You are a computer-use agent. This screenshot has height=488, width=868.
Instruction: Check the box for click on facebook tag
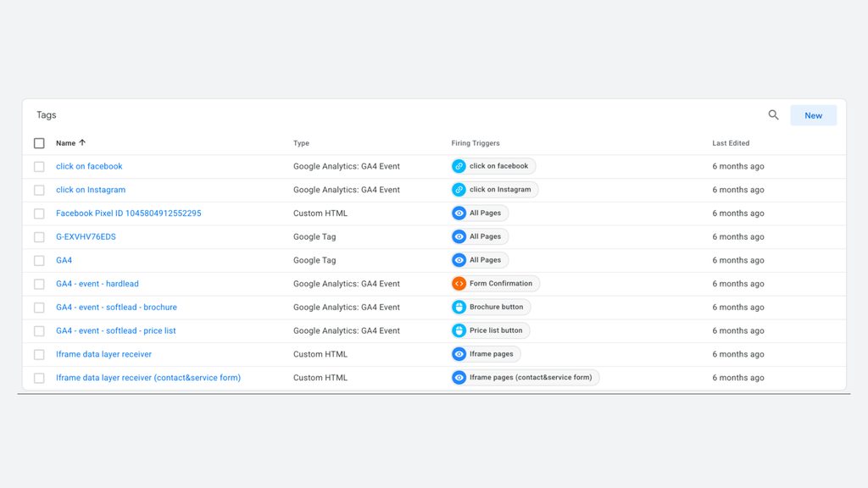point(39,167)
